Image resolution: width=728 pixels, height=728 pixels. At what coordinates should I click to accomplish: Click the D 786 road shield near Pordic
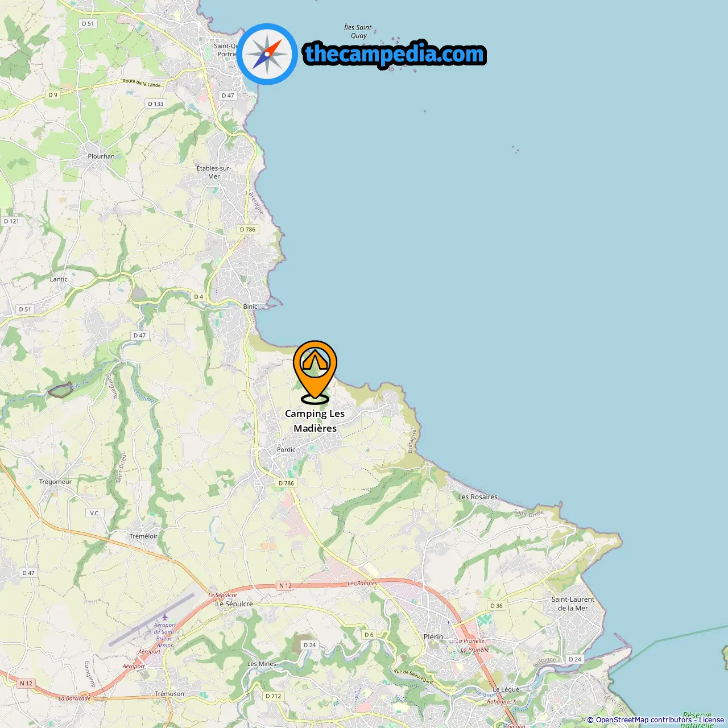(x=286, y=483)
